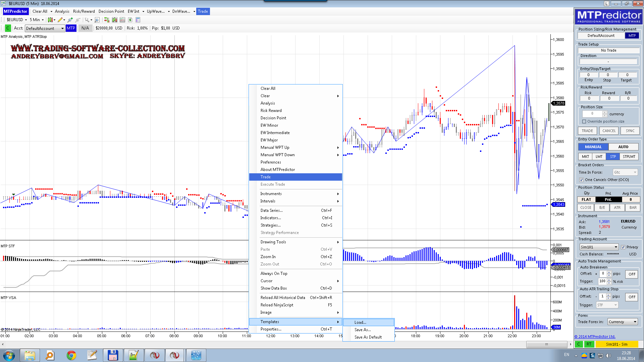Screen dimensions: 644x362
Task: Uncheck One Cancels Other (OCO)
Action: point(581,180)
